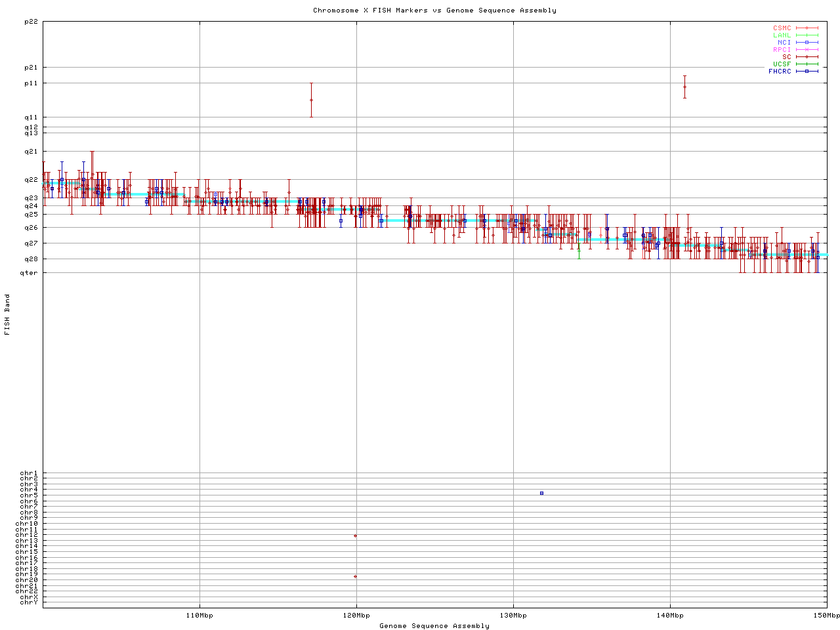This screenshot has width=840, height=630.
Task: Select the black outlier marker near 141Mbp
Action: [x=684, y=87]
